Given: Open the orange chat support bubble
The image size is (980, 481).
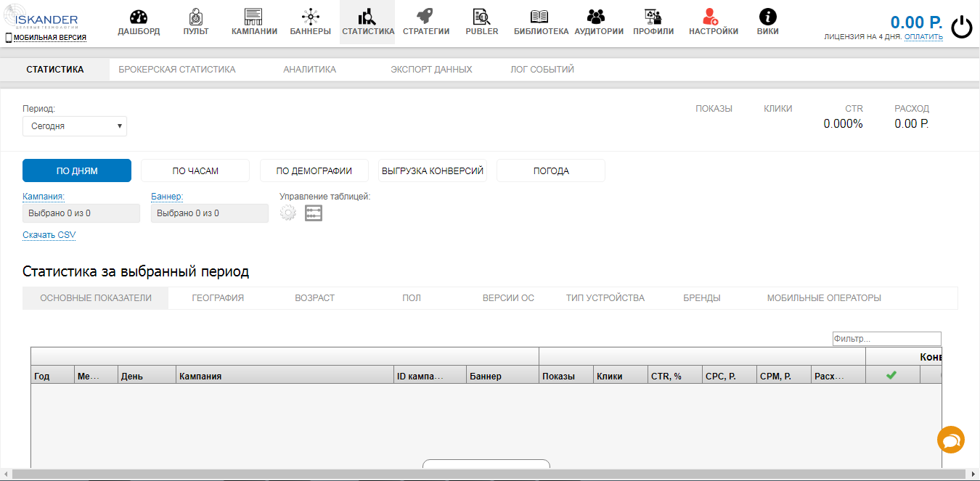Looking at the screenshot, I should (951, 440).
